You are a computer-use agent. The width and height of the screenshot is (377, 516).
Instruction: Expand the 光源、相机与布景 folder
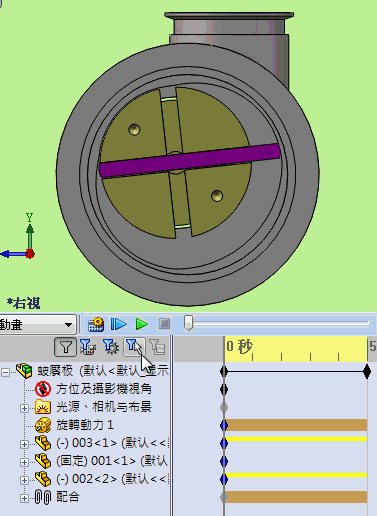[24, 408]
